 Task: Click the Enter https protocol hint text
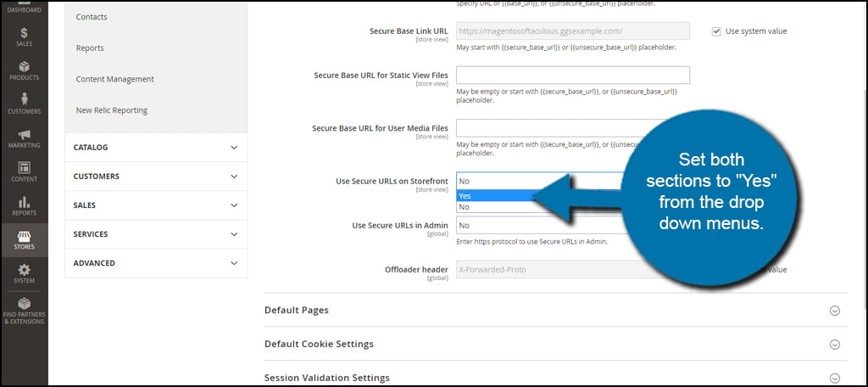pos(532,242)
